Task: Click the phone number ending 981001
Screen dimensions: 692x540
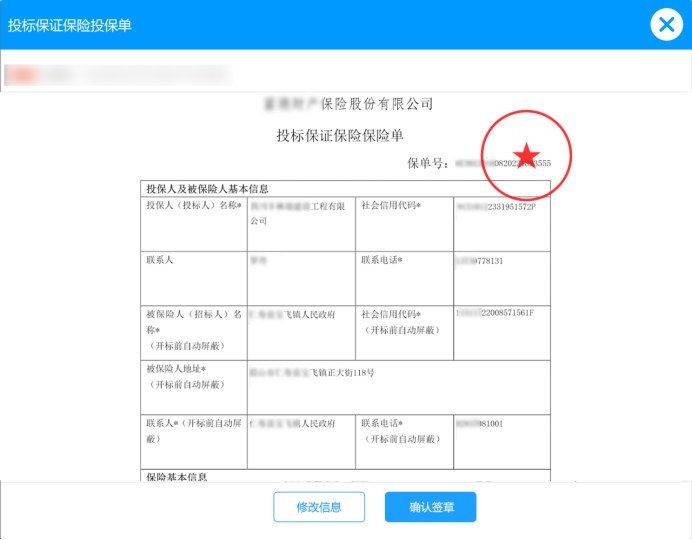Action: pos(480,423)
